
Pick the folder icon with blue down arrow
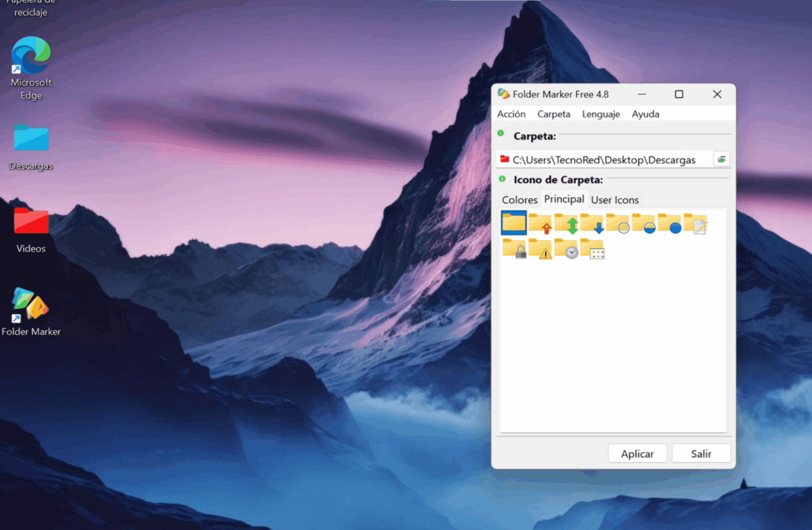click(x=592, y=224)
